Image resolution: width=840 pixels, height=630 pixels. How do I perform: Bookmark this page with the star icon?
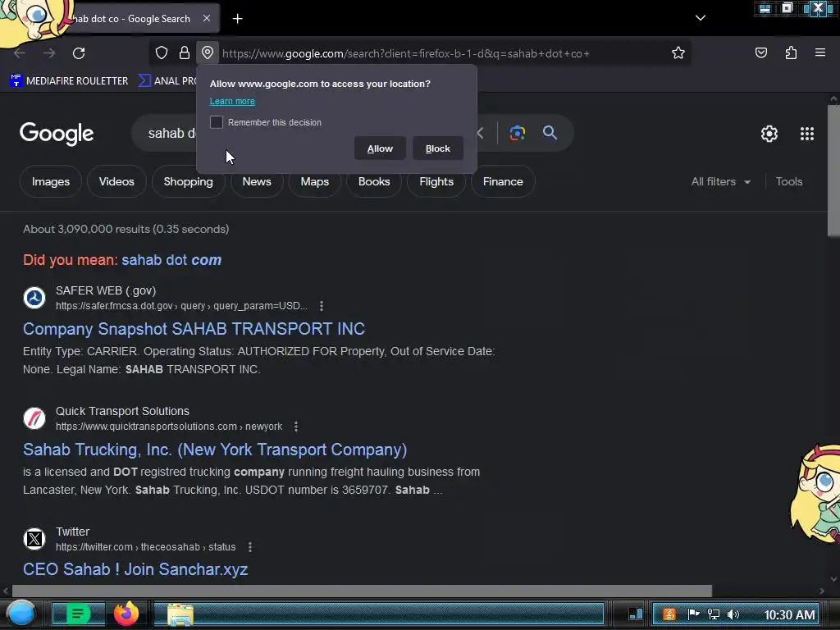tap(678, 52)
